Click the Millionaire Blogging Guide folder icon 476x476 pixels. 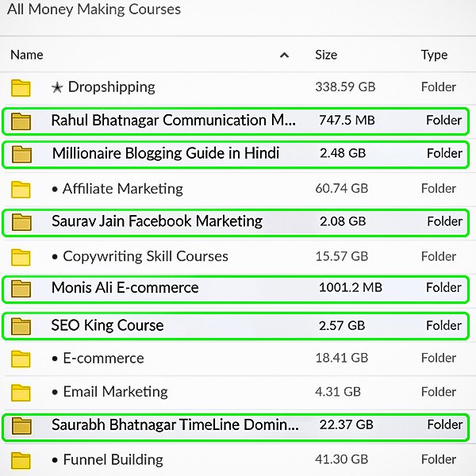tap(21, 154)
